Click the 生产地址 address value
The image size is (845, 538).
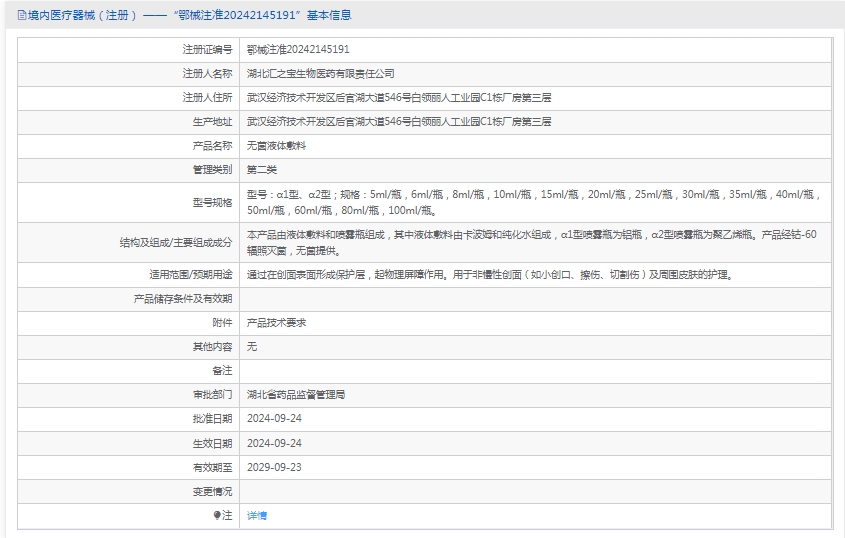(x=399, y=121)
